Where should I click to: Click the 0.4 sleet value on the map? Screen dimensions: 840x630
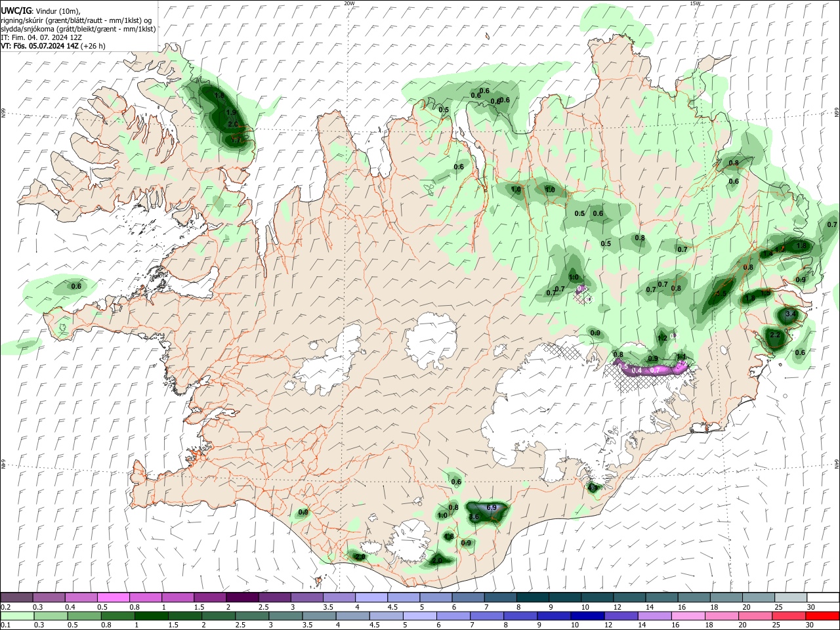coord(636,371)
